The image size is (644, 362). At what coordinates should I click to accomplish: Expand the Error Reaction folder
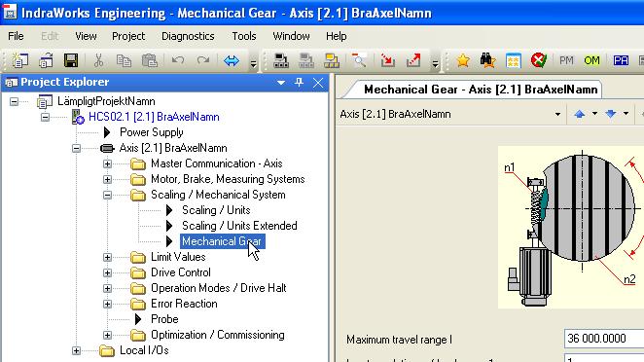point(108,304)
